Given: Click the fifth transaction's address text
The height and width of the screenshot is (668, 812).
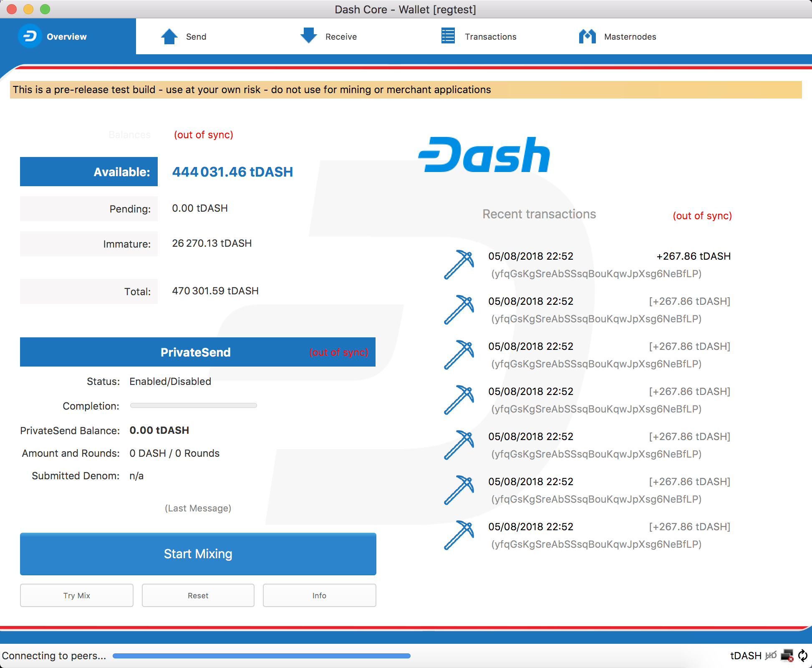Looking at the screenshot, I should click(x=597, y=454).
